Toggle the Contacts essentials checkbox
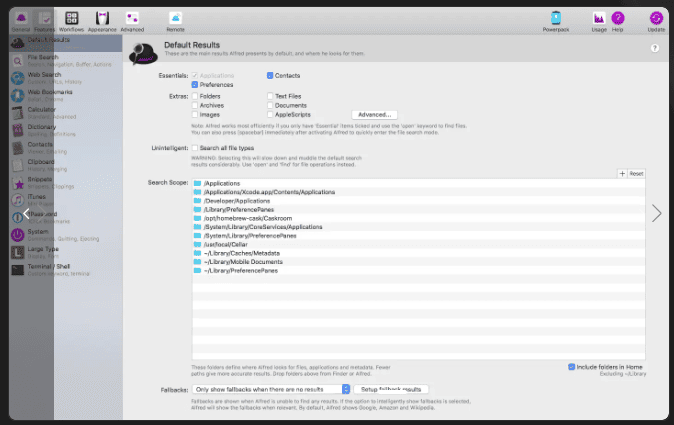 tap(270, 76)
